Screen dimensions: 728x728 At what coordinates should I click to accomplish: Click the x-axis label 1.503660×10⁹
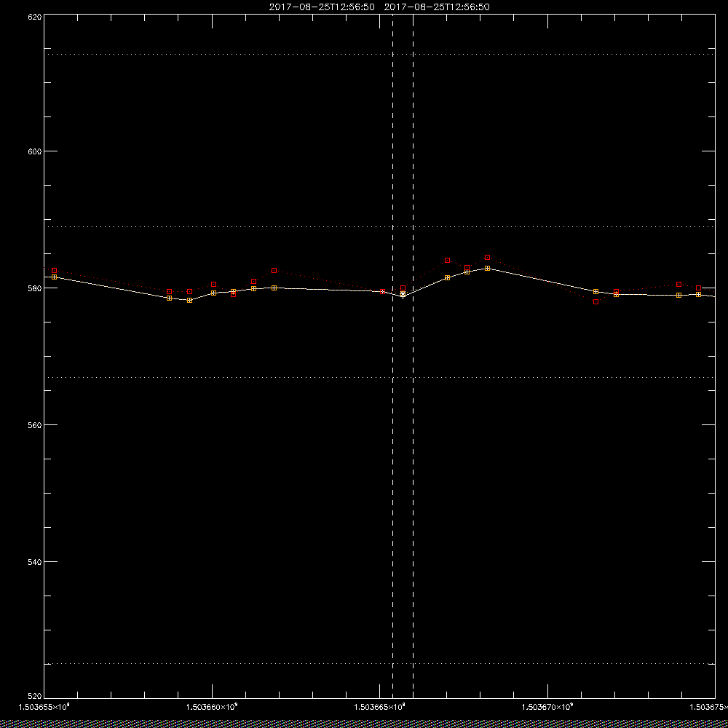tap(212, 707)
